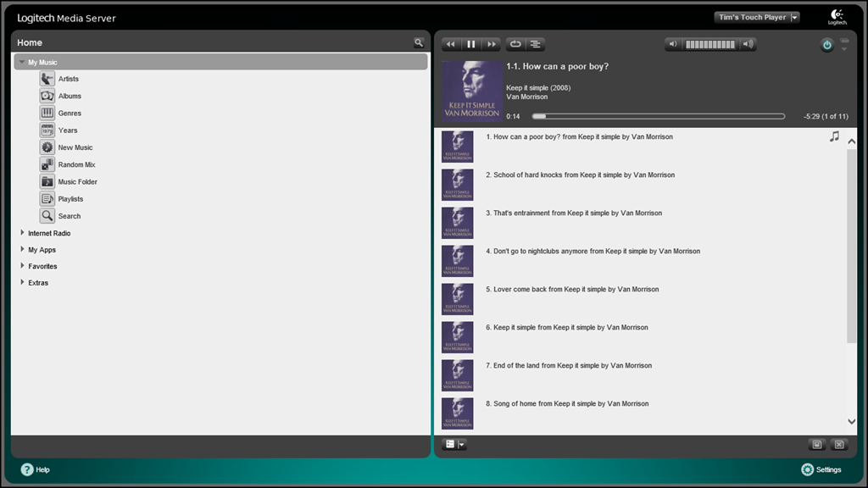Click the New Music icon

click(47, 147)
